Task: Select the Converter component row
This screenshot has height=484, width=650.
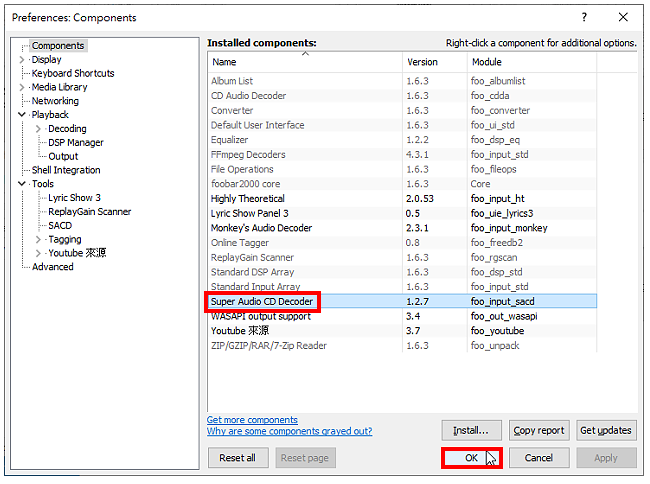Action: pos(402,111)
